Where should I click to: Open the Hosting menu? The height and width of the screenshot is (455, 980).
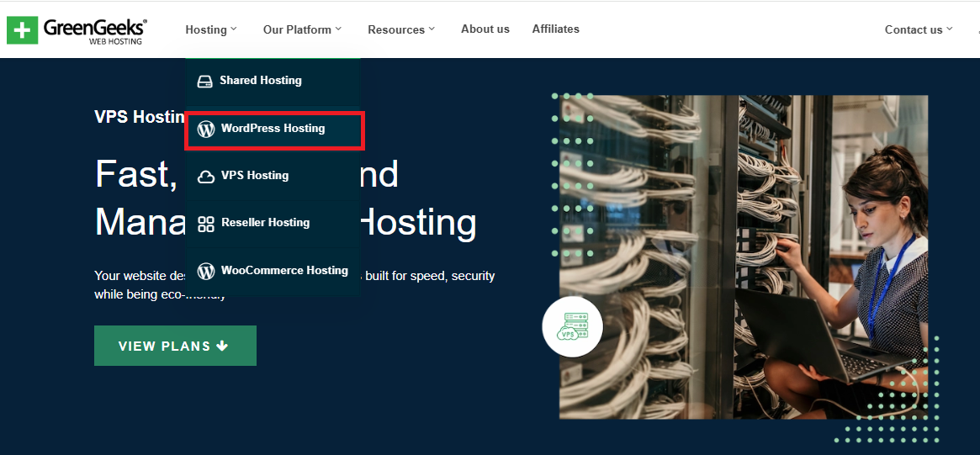(x=211, y=29)
